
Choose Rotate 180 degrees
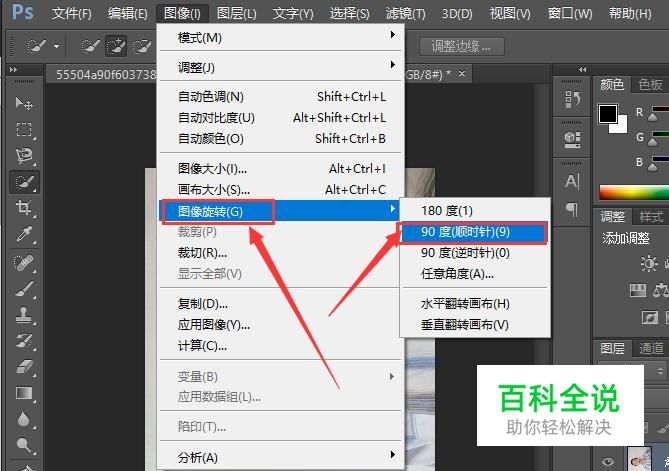tap(475, 210)
